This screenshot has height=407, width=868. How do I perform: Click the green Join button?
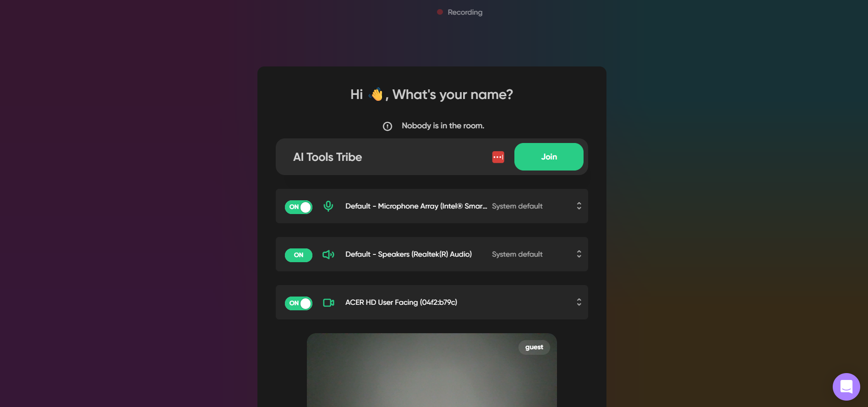(x=549, y=157)
